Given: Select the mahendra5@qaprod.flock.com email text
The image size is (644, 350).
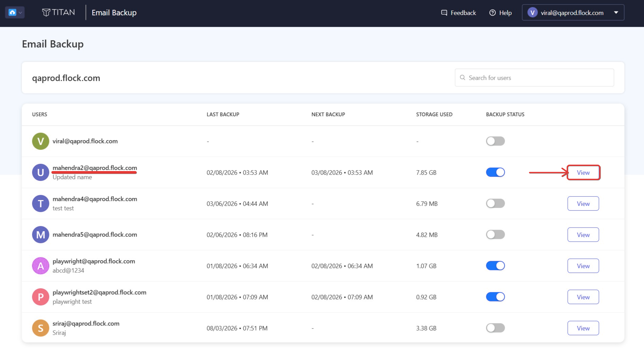Looking at the screenshot, I should pos(95,234).
